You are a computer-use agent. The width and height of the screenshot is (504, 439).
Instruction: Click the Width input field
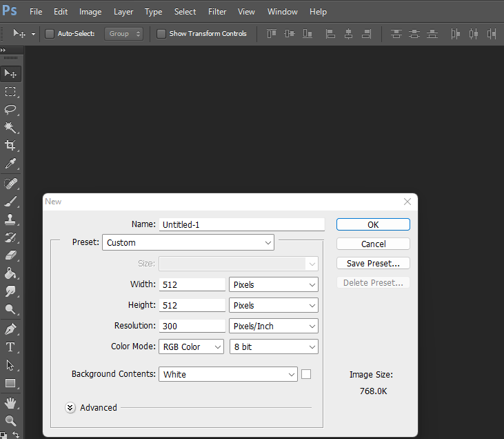(192, 284)
